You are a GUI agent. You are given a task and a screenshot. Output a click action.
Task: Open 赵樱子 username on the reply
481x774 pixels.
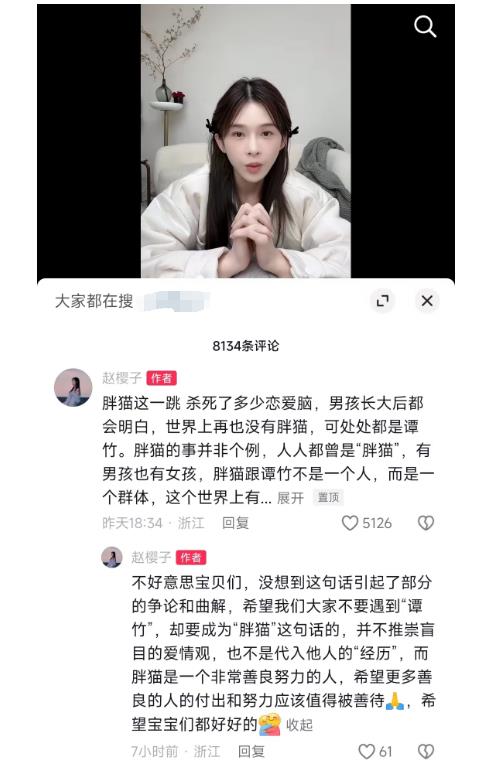pos(151,557)
